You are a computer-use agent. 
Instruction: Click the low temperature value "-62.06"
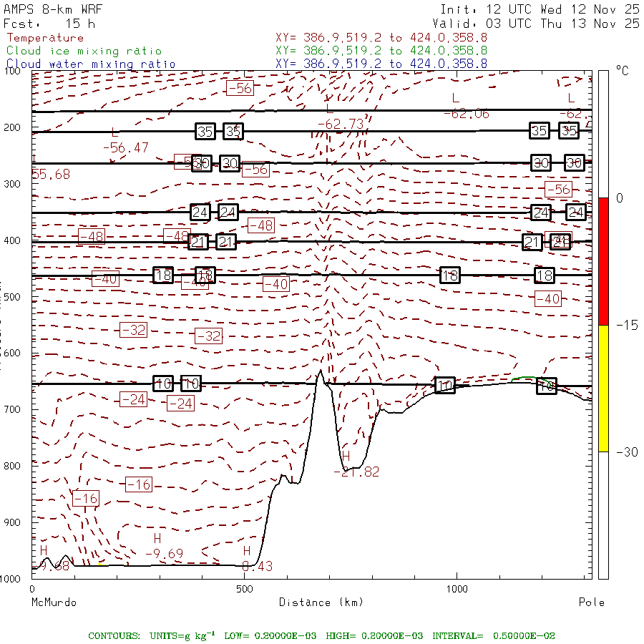click(x=467, y=113)
